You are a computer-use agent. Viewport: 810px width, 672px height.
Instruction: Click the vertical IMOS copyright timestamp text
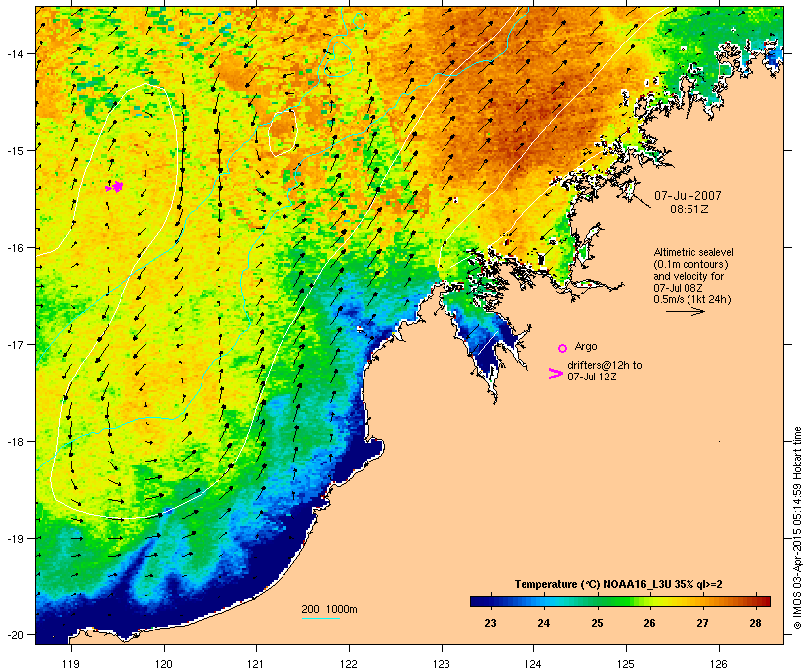pos(797,528)
